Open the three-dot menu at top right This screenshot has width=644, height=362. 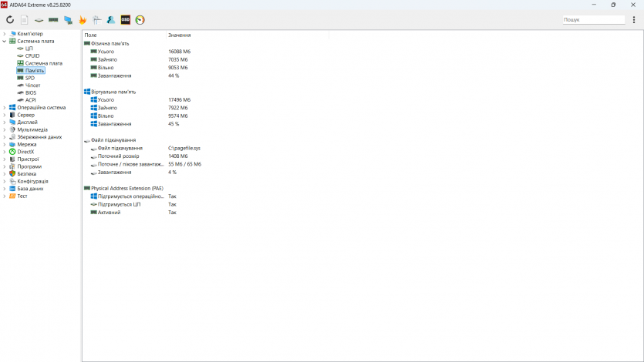pos(634,20)
